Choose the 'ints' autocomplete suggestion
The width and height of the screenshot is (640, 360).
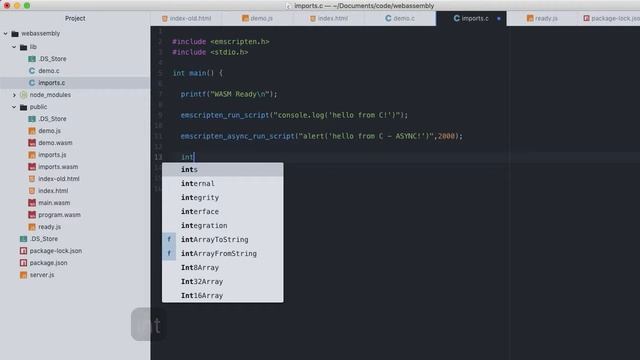(x=222, y=169)
